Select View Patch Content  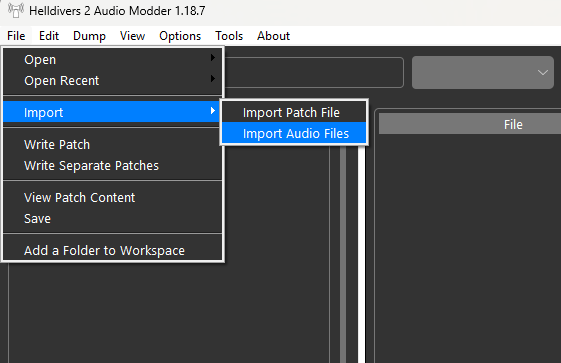point(113,197)
